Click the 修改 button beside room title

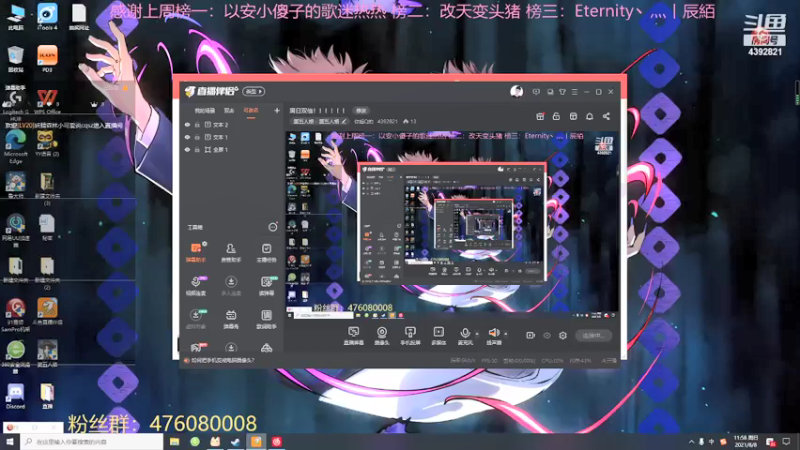click(361, 110)
